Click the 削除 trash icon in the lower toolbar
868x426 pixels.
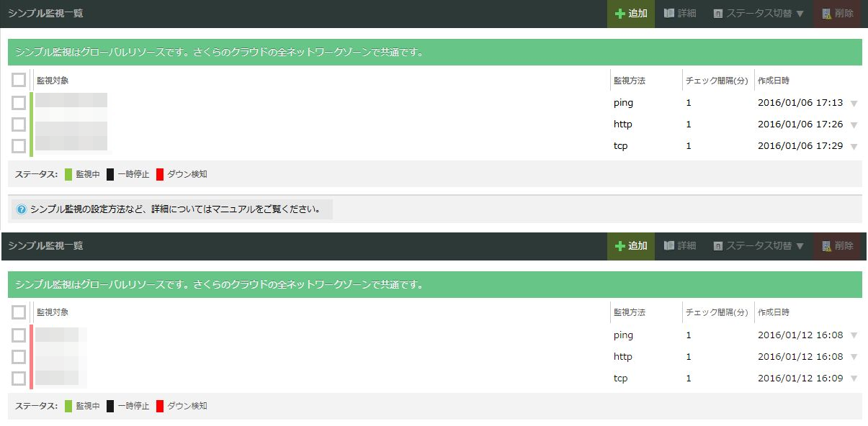tap(826, 246)
